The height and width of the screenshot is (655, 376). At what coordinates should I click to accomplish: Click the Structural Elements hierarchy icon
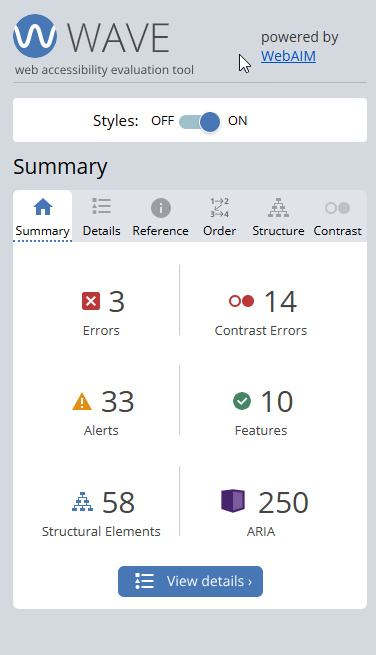pyautogui.click(x=83, y=502)
